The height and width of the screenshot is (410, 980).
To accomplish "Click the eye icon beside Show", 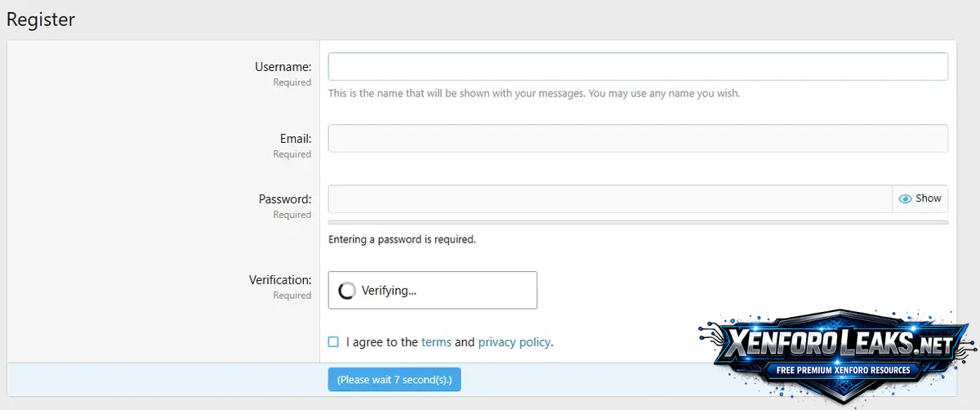I will (905, 198).
